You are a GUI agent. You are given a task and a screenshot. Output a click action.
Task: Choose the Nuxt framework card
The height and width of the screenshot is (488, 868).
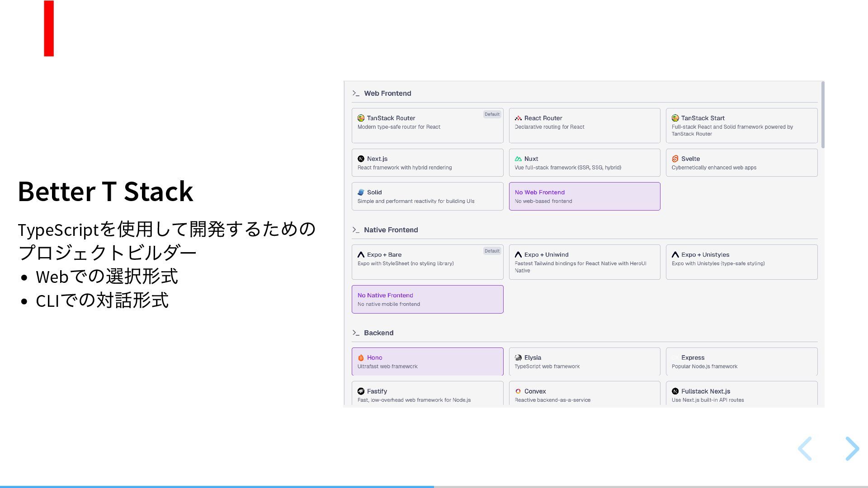[585, 163]
